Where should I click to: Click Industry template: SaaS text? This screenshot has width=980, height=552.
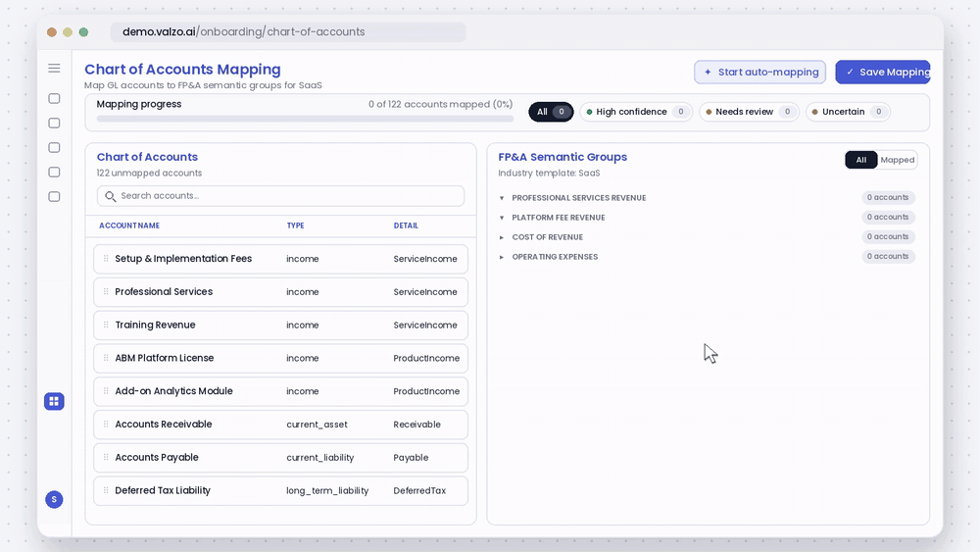(549, 174)
